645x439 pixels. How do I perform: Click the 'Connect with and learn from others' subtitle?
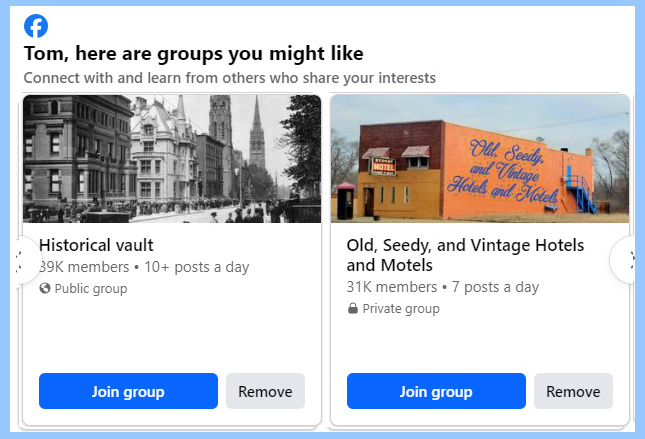click(229, 78)
